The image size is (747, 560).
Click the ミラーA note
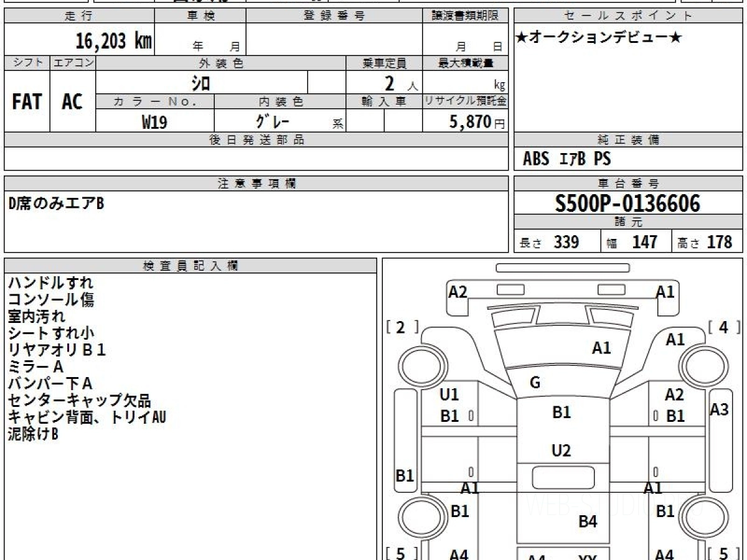[x=36, y=367]
